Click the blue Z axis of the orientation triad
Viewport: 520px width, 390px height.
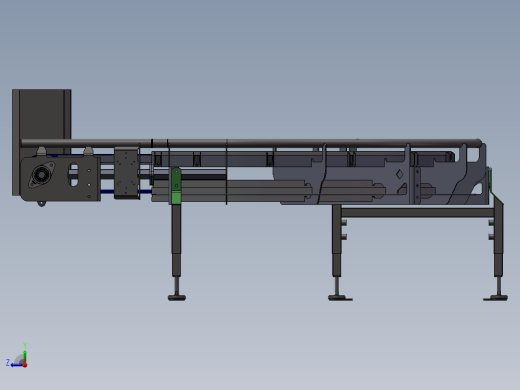click(17, 365)
